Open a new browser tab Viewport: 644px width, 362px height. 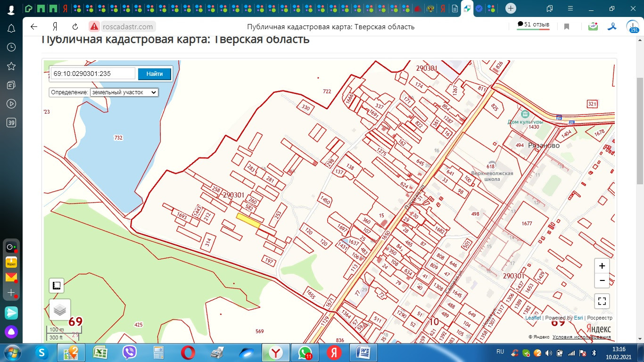(x=511, y=8)
